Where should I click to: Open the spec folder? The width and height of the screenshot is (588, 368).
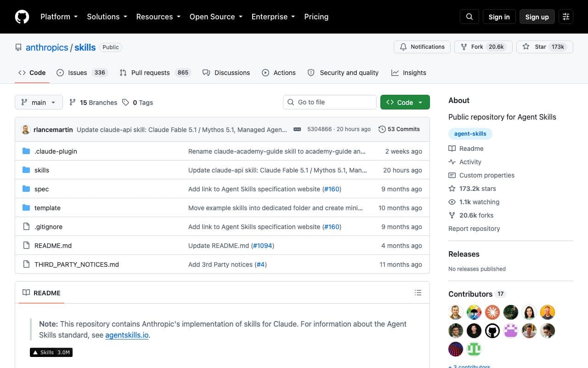click(x=41, y=189)
